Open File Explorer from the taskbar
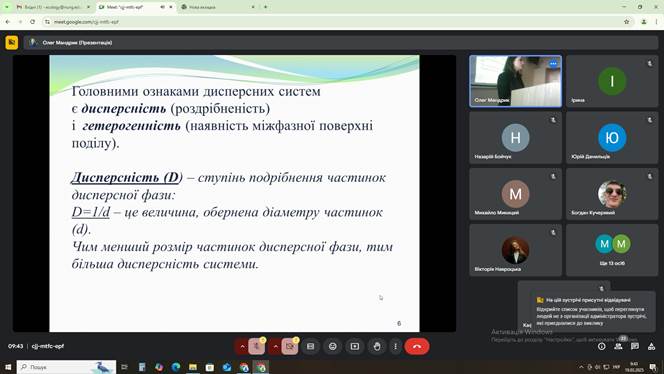The height and width of the screenshot is (374, 664). tap(193, 367)
